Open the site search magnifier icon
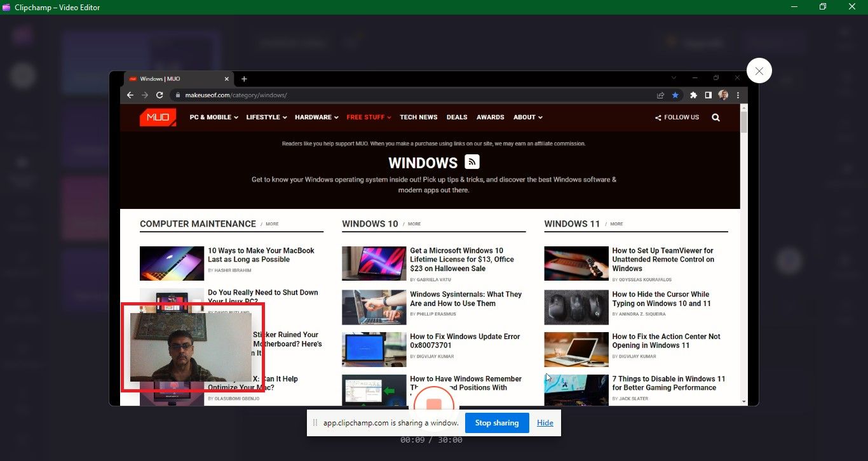 716,117
